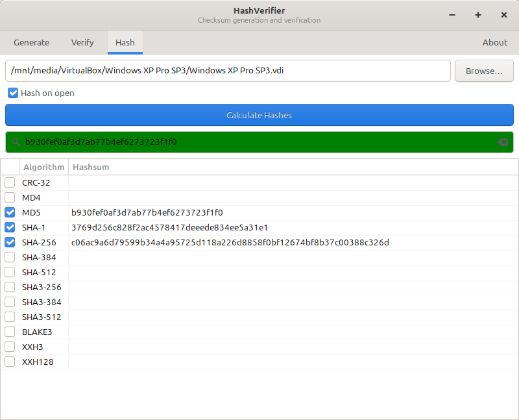Clear the hash search field with backspace icon

point(502,142)
